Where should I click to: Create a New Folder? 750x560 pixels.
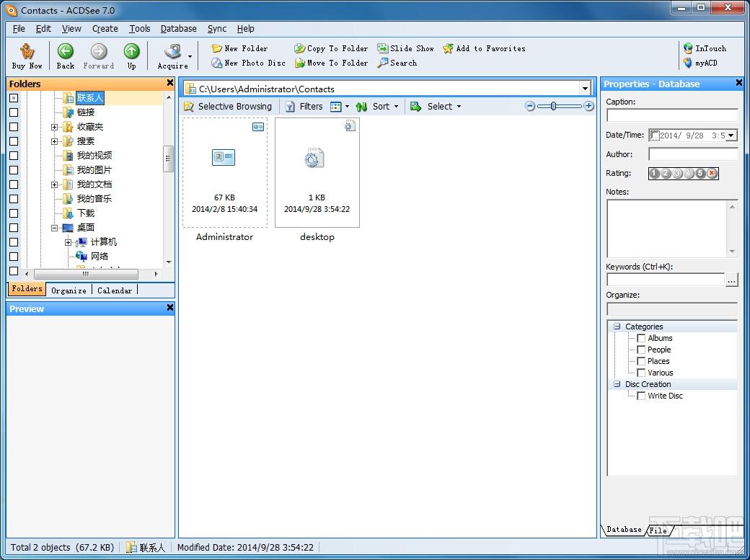(239, 48)
